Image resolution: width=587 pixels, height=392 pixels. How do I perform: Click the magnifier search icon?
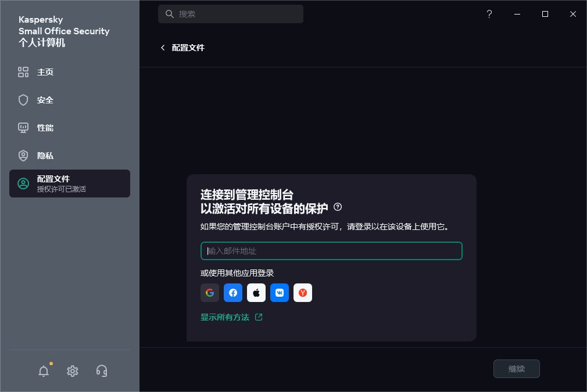170,14
